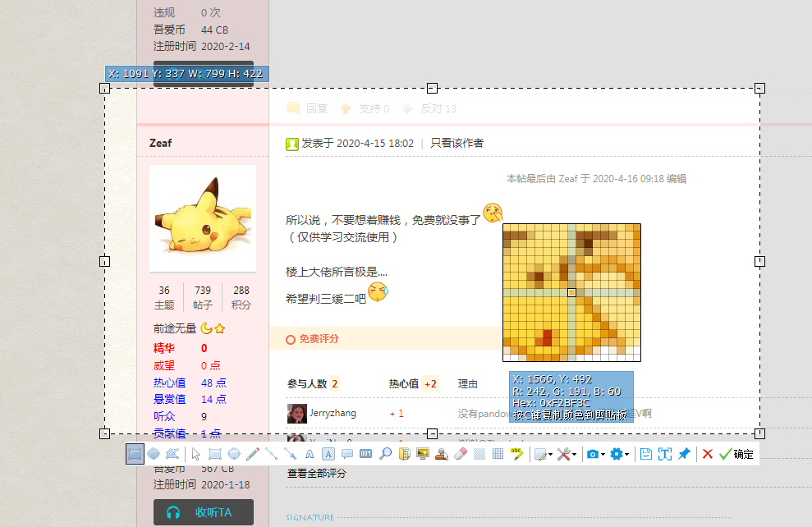Click 只看该作者 link

456,143
